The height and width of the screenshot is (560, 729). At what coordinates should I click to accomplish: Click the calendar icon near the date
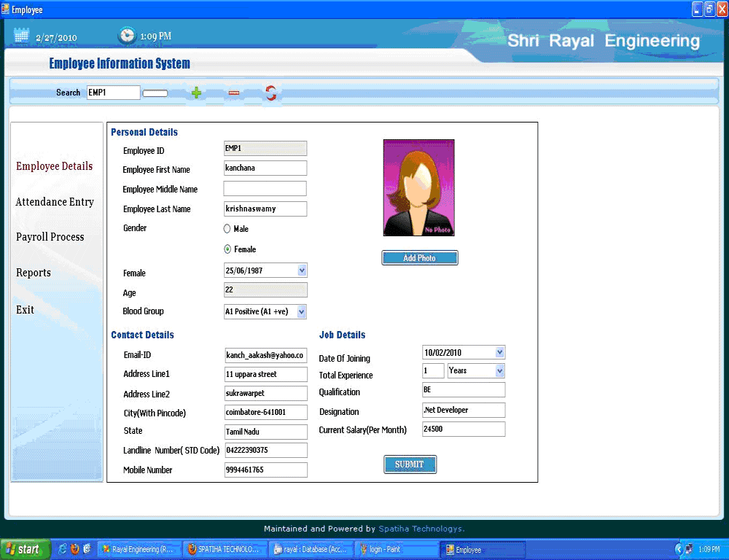21,36
